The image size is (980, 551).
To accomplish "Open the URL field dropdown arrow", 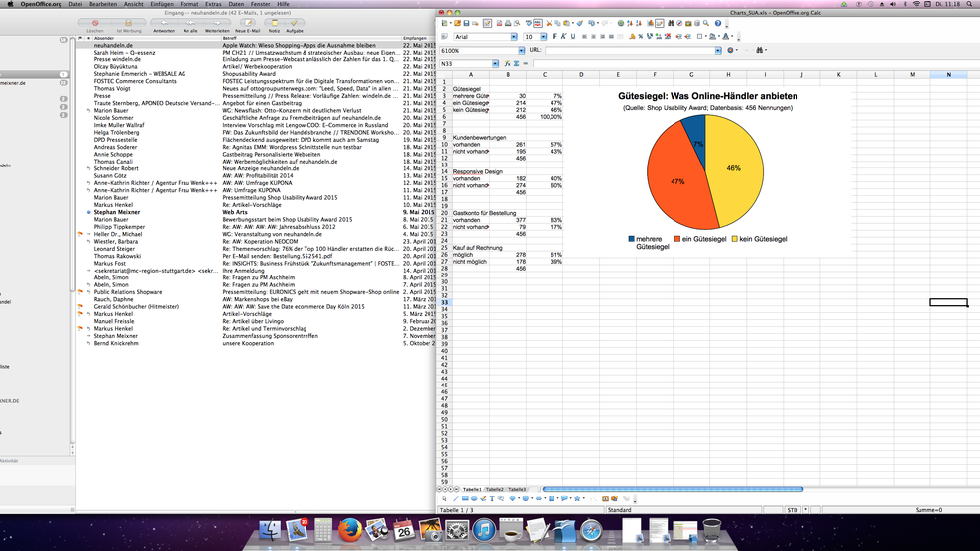I will [718, 50].
